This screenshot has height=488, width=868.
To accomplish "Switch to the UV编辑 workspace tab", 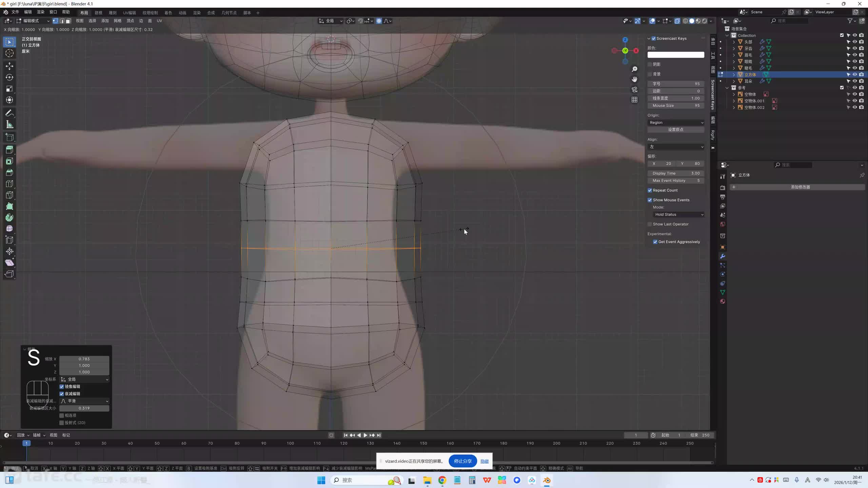I will [x=129, y=13].
